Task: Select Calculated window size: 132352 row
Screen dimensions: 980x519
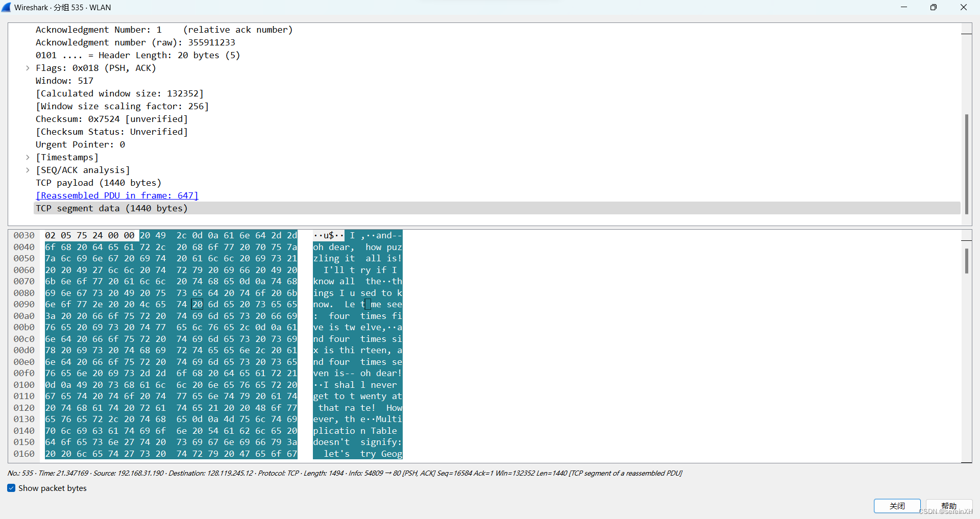Action: click(497, 93)
